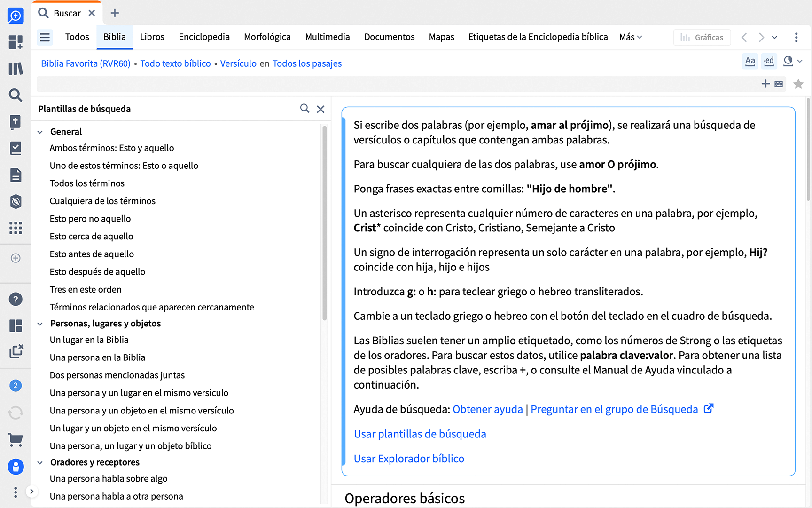The width and height of the screenshot is (812, 508).
Task: Go back with the left arrow
Action: 744,37
